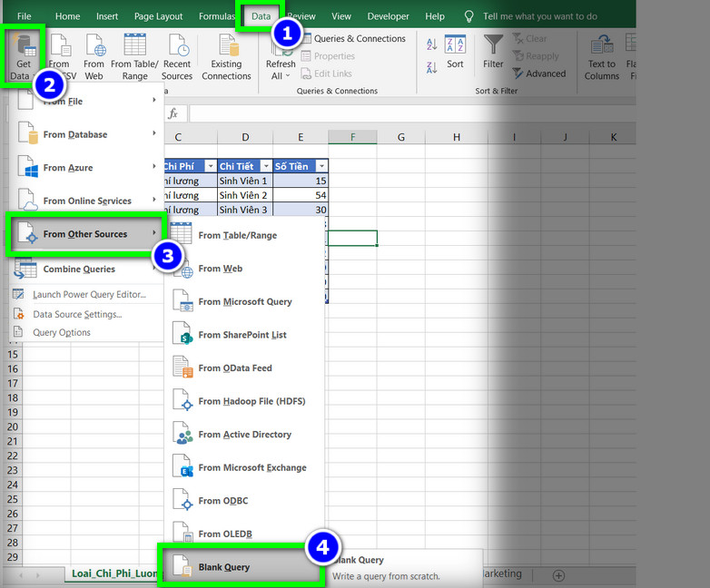Open the View tab

click(x=341, y=16)
